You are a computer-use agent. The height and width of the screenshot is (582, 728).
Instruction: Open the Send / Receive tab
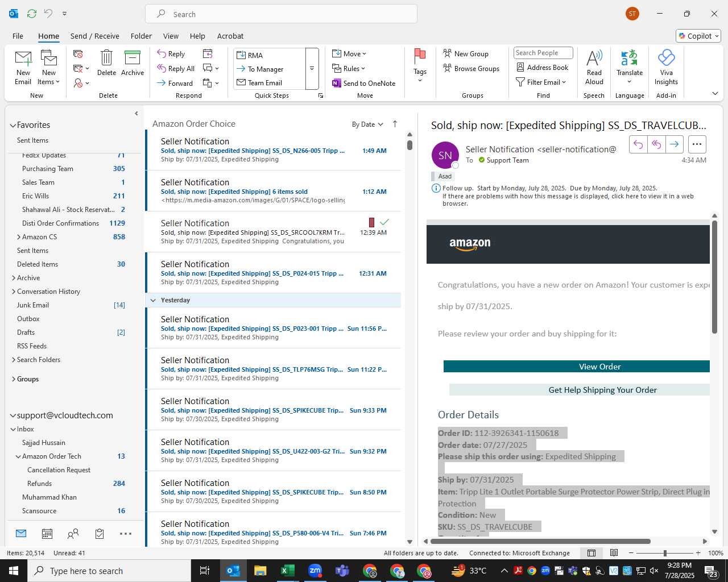tap(95, 36)
